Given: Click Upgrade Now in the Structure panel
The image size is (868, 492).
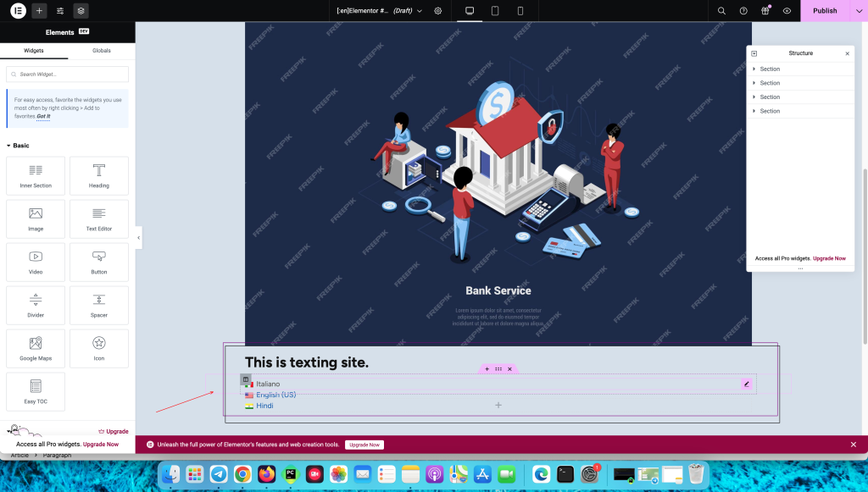Looking at the screenshot, I should coord(829,258).
